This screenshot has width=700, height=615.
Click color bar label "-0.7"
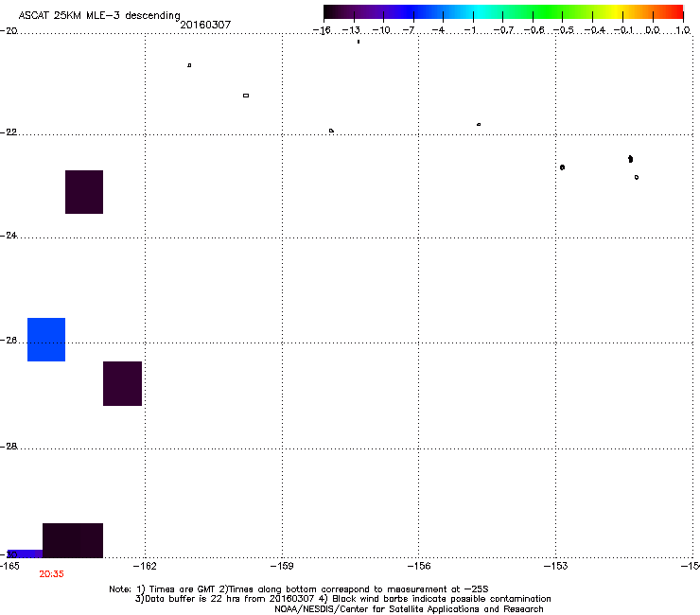(503, 30)
